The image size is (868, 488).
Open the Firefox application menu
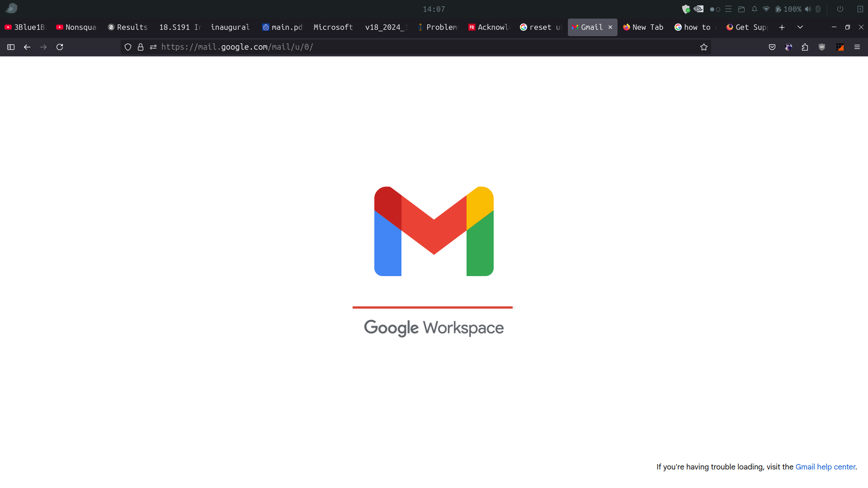coord(857,47)
